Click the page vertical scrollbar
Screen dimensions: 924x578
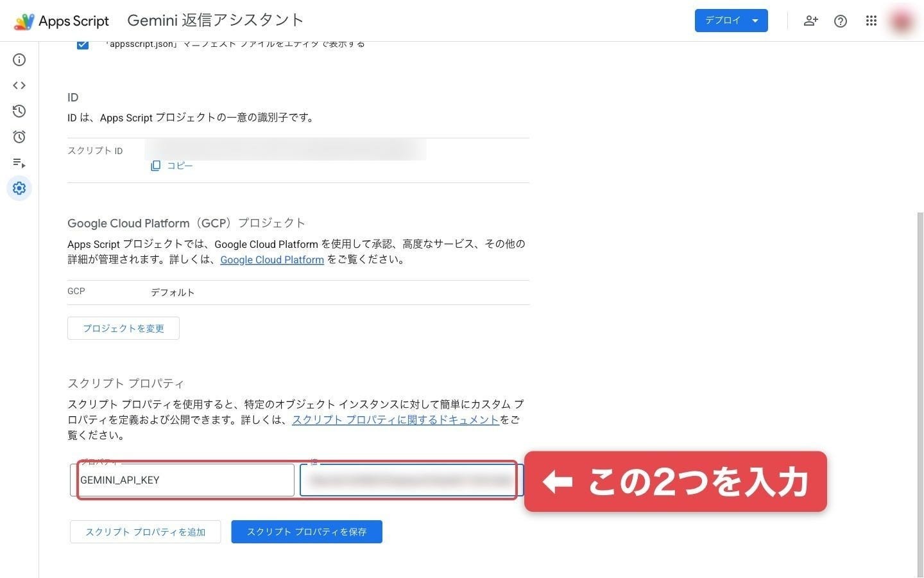point(920,395)
